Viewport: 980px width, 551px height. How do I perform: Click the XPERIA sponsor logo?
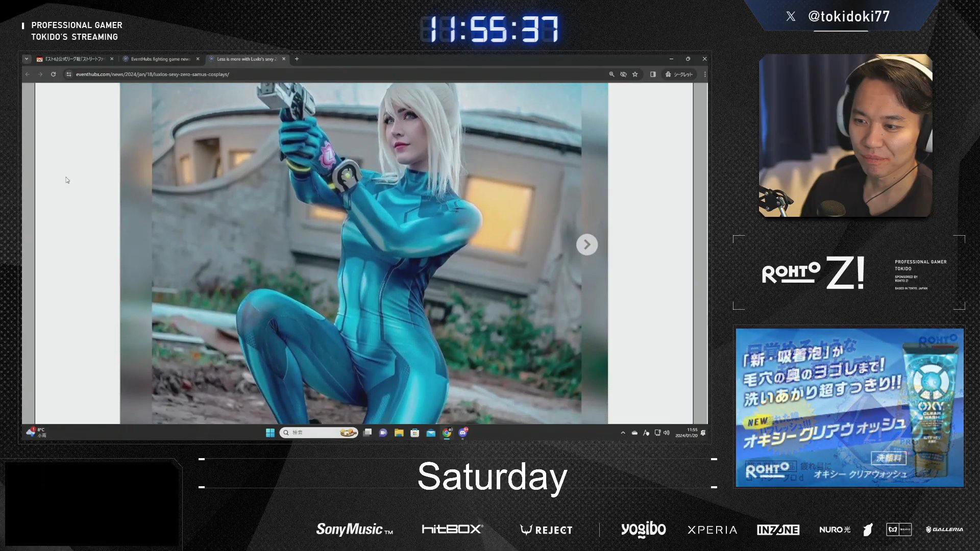tap(712, 530)
